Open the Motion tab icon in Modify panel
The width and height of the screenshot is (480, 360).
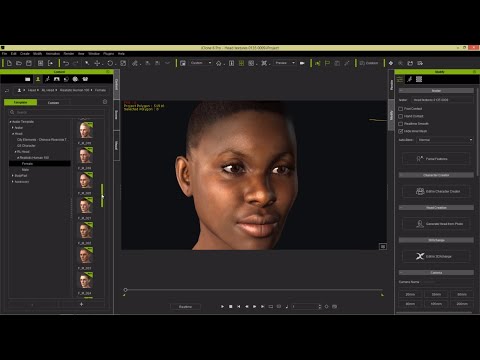(409, 79)
